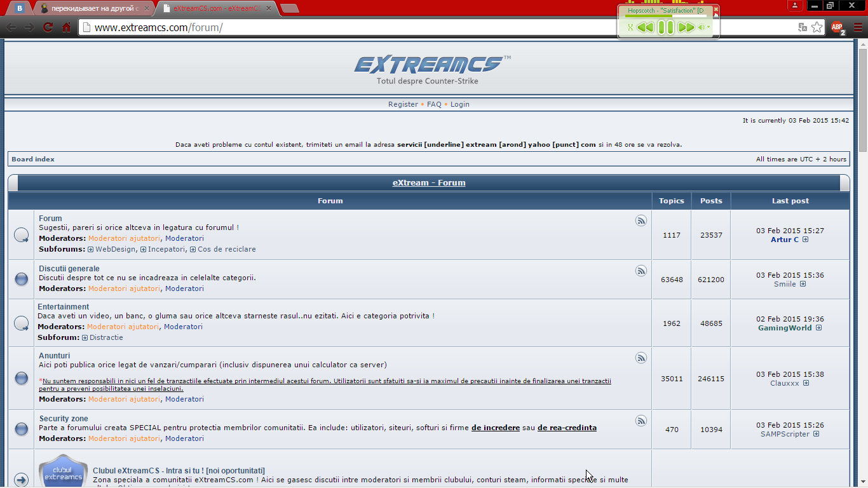Open the Discutii generale forum
This screenshot has width=868, height=488.
tap(69, 269)
